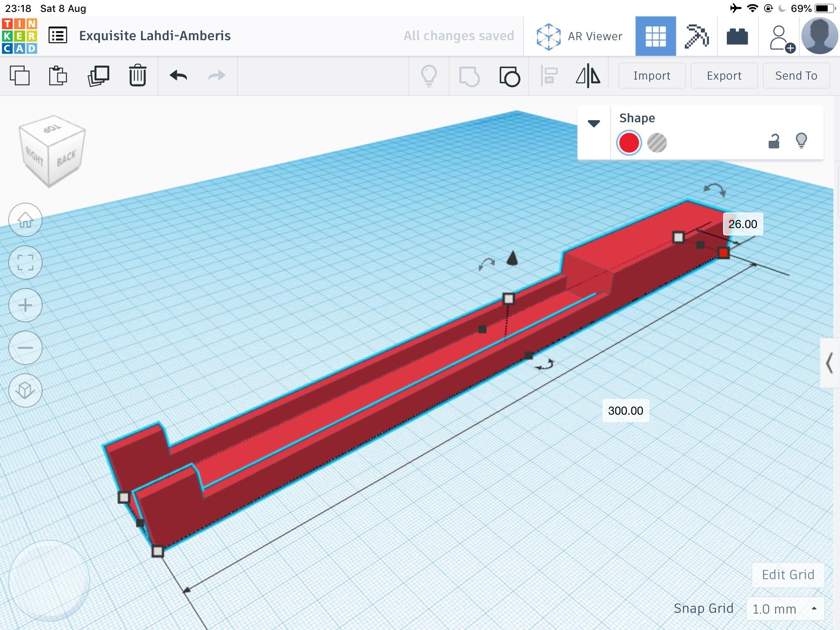The width and height of the screenshot is (840, 630).
Task: Toggle shape visibility lightbulb in panel
Action: coord(801,141)
